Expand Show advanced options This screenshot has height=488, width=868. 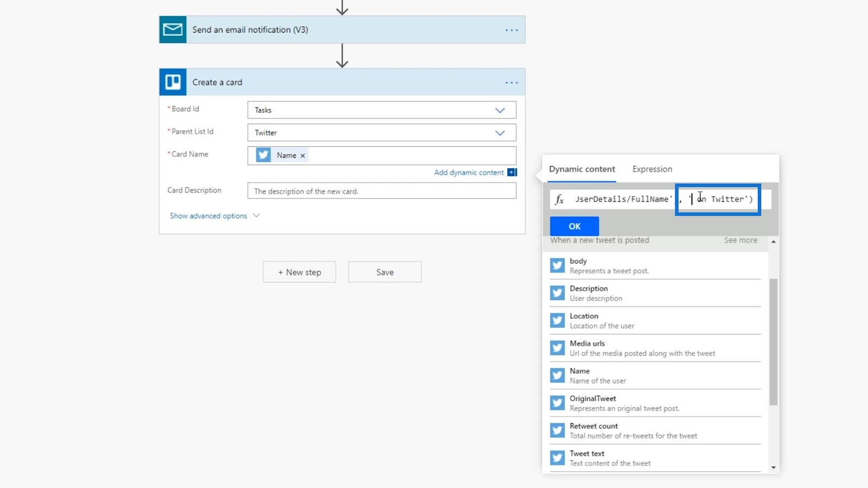point(215,216)
